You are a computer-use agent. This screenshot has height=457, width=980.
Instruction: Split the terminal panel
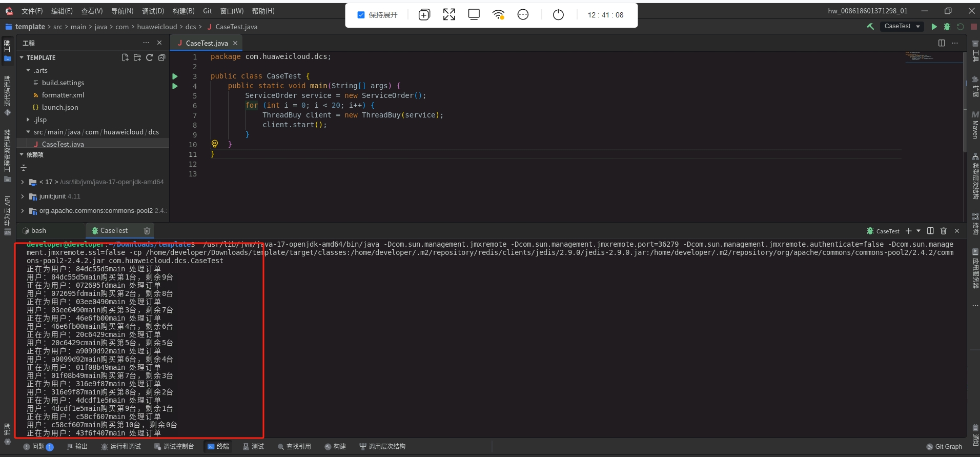[x=930, y=231]
